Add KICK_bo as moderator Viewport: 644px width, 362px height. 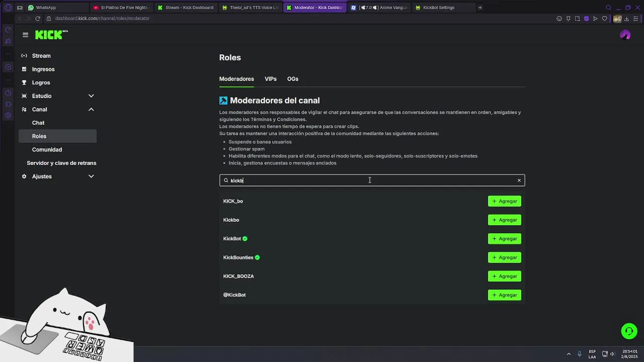pos(505,201)
